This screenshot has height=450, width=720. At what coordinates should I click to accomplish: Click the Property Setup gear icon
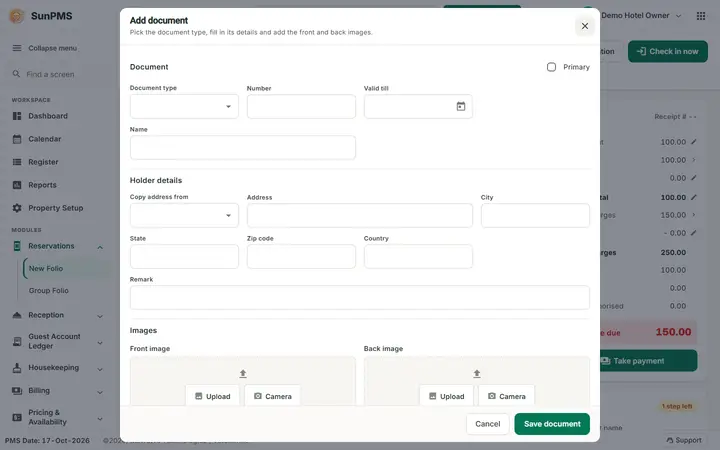pos(17,208)
